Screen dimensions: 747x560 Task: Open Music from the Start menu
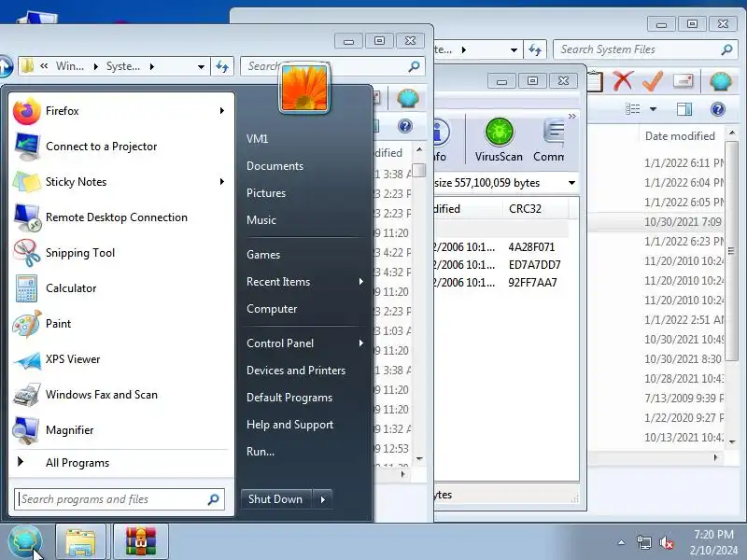click(x=261, y=220)
